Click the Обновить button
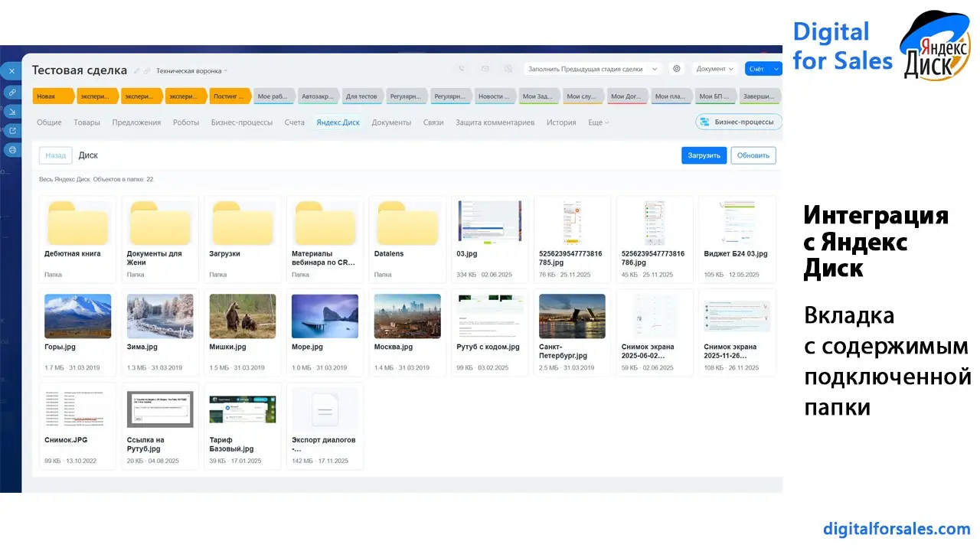Image resolution: width=980 pixels, height=551 pixels. [x=753, y=155]
